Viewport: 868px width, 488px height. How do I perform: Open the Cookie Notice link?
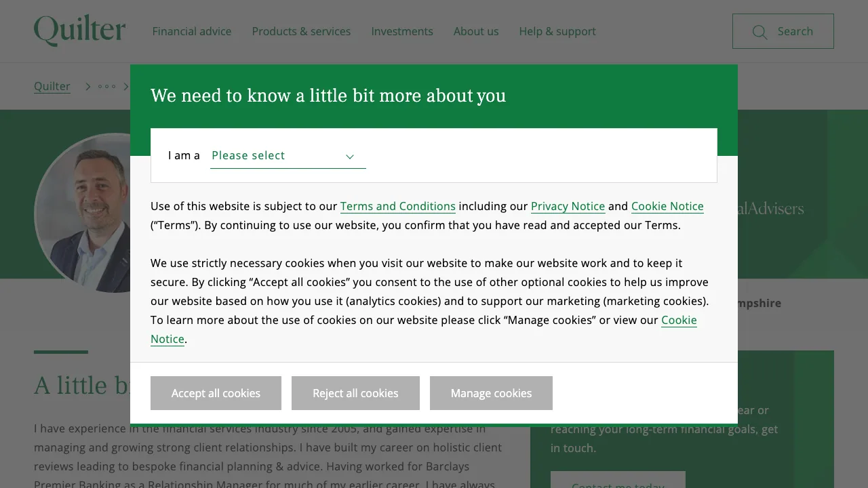pyautogui.click(x=667, y=206)
